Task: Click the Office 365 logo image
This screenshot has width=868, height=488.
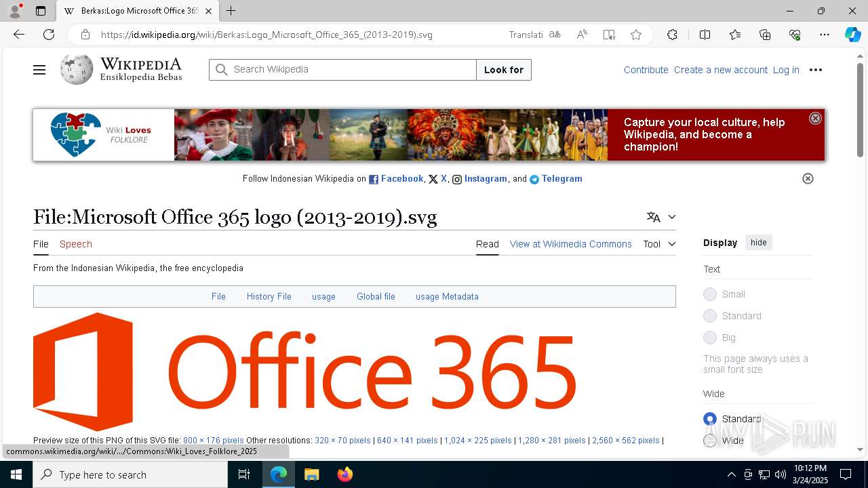Action: 304,371
